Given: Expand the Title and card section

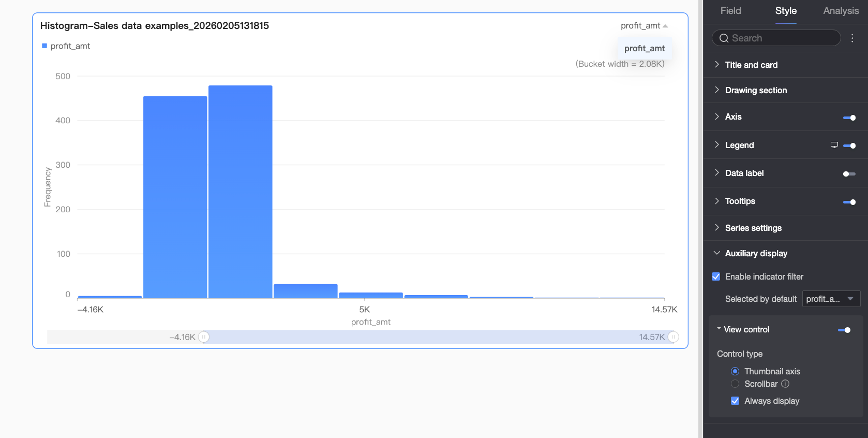Looking at the screenshot, I should point(751,65).
